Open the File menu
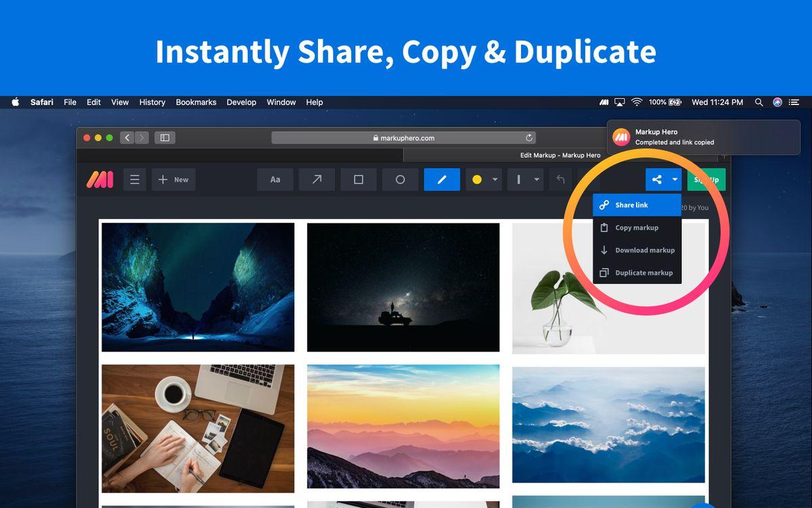This screenshot has height=508, width=812. tap(70, 102)
